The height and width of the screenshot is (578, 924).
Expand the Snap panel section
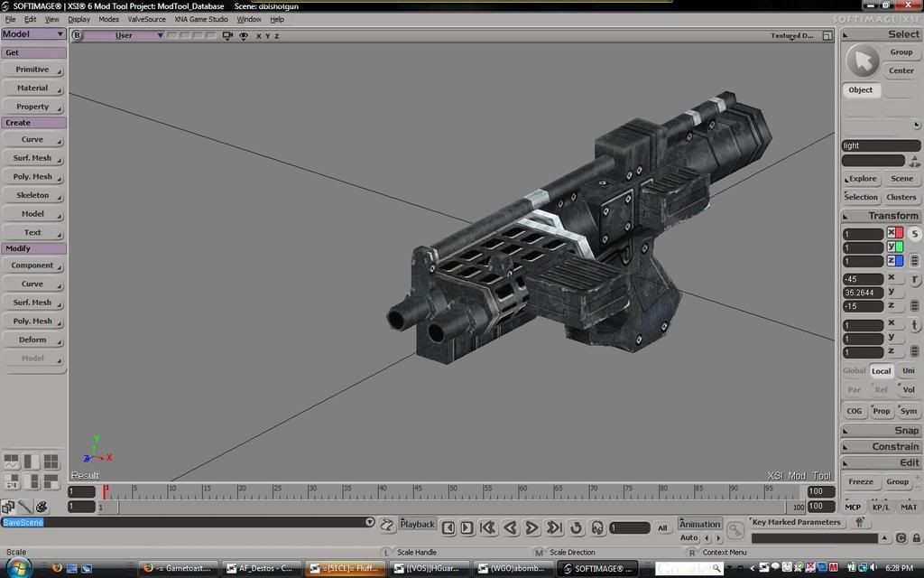pyautogui.click(x=881, y=431)
